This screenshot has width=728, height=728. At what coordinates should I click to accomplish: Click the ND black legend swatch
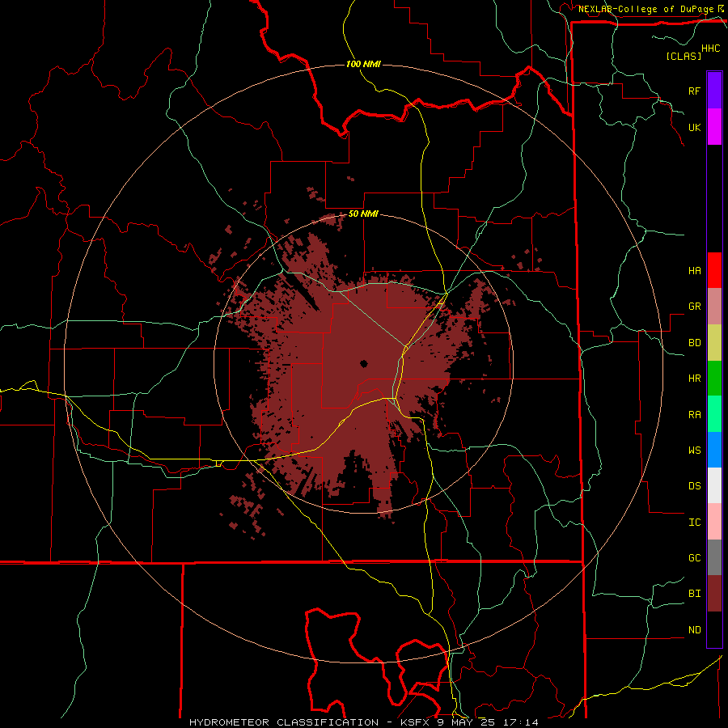coord(714,629)
